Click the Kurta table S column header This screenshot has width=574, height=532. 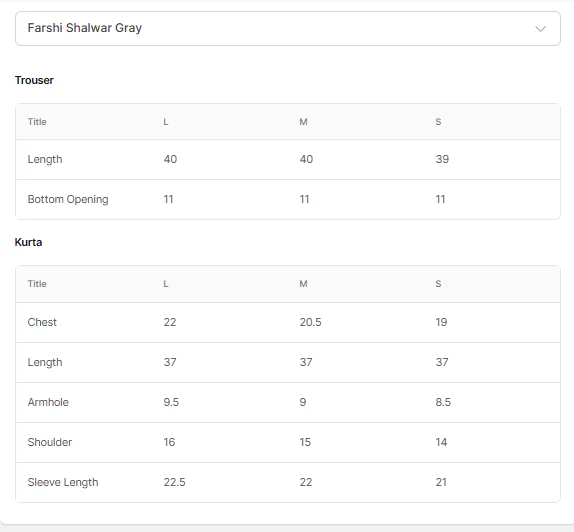(x=438, y=284)
